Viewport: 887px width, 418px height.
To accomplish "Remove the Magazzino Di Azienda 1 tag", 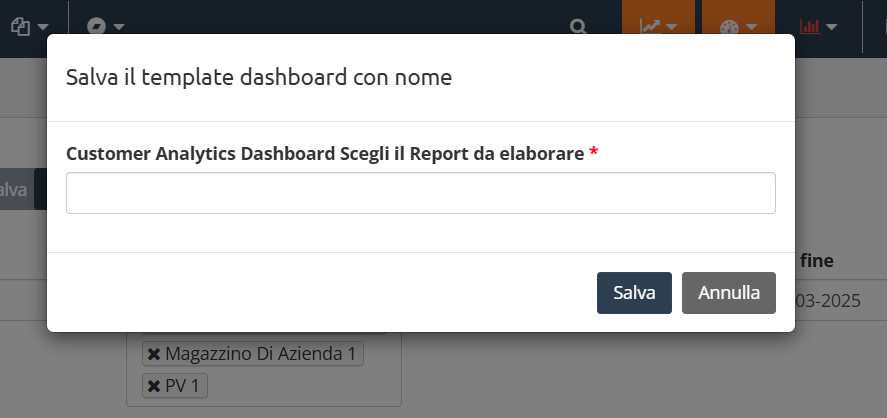I will coord(154,354).
